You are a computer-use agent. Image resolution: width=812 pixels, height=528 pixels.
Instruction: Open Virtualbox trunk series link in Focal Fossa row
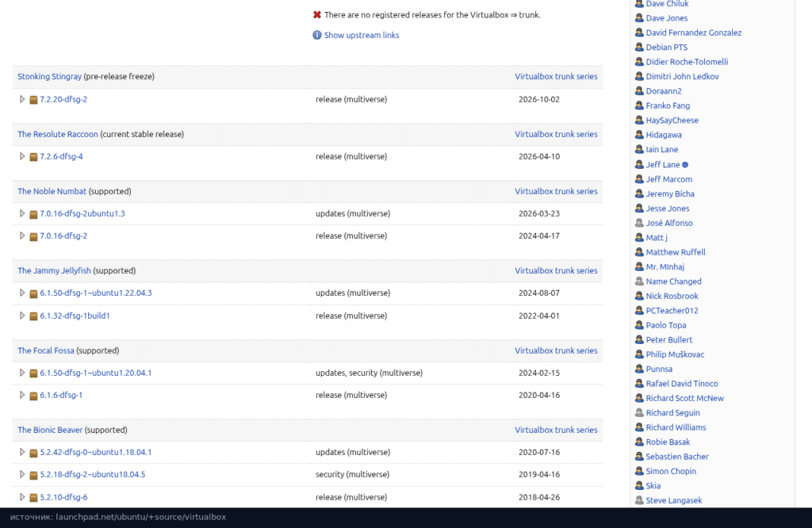click(x=556, y=350)
